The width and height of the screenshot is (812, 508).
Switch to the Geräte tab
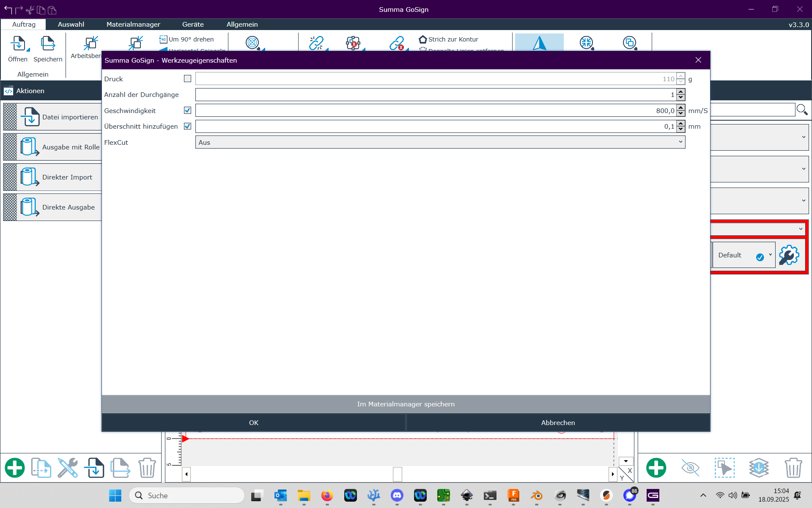(193, 25)
